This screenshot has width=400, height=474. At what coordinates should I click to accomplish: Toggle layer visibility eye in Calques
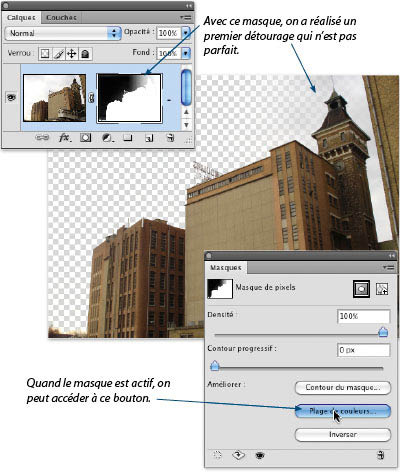(11, 97)
